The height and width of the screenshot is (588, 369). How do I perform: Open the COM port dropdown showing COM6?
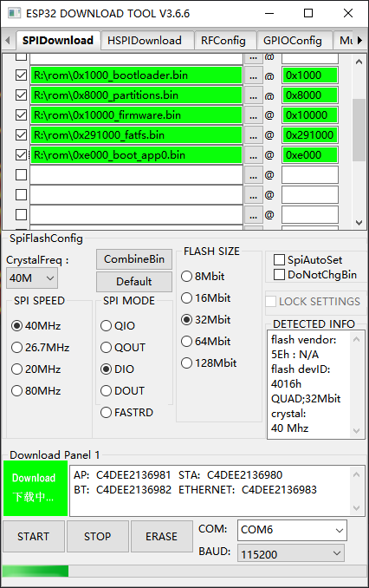(292, 530)
